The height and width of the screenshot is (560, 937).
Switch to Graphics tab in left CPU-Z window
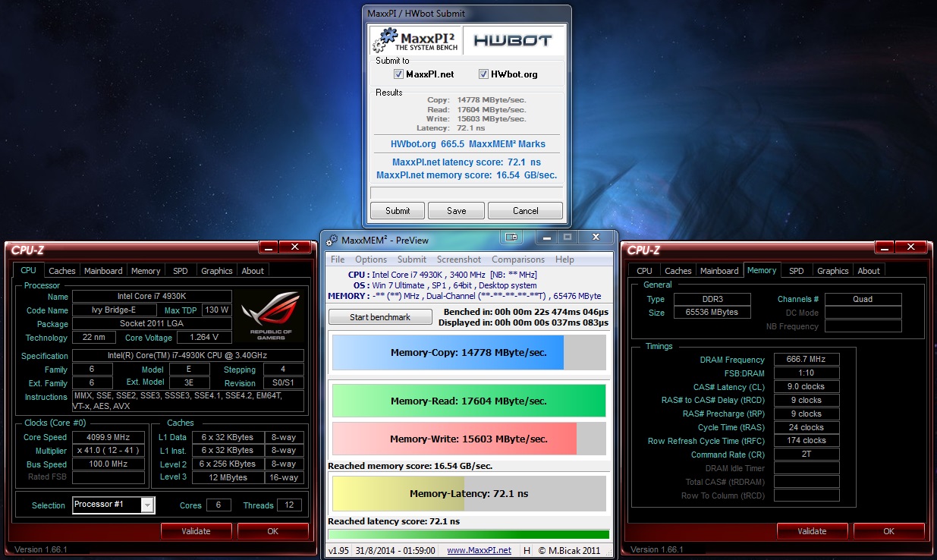click(217, 271)
